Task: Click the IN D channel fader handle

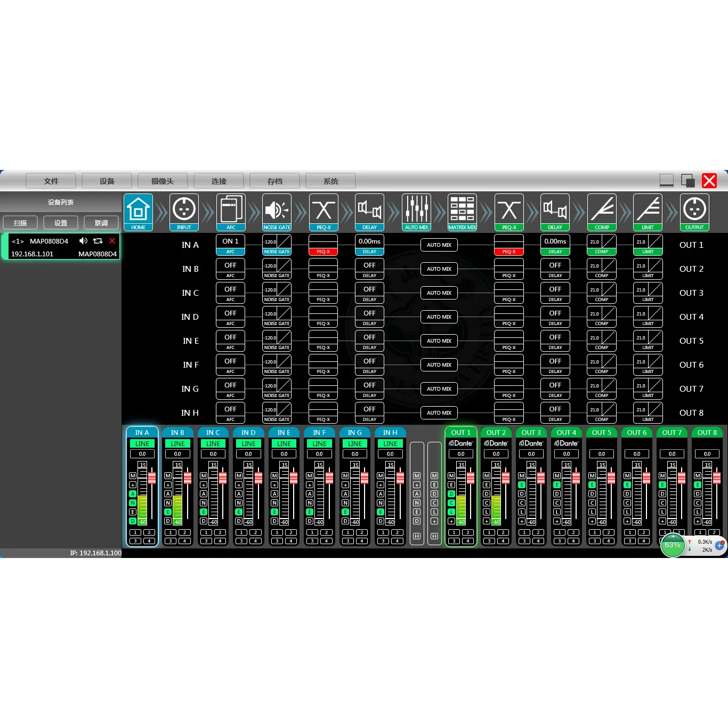Action: 258,478
